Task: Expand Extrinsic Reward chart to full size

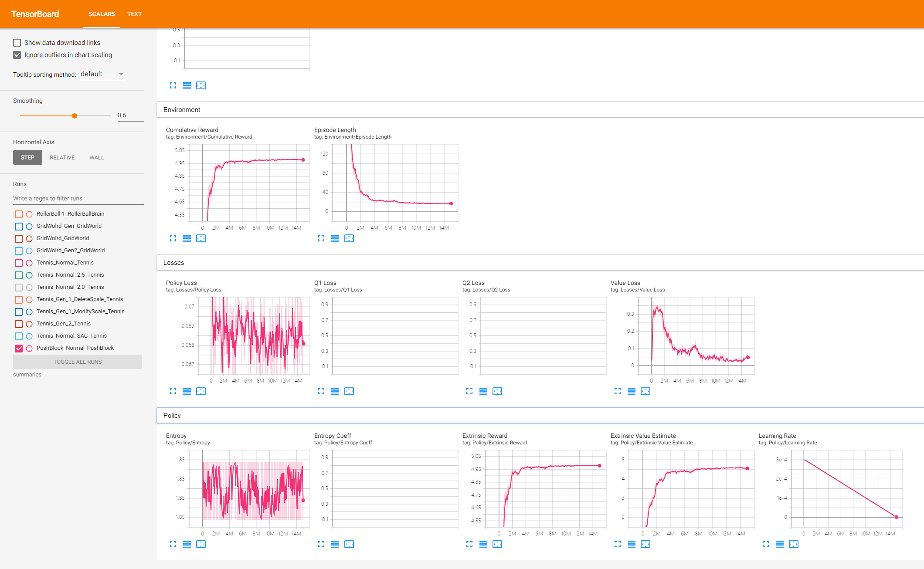Action: click(x=469, y=544)
